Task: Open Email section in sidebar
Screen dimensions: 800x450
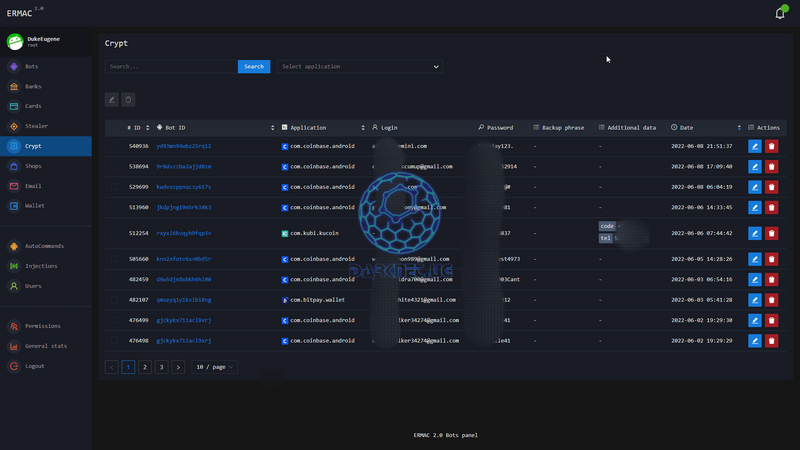Action: [x=33, y=186]
